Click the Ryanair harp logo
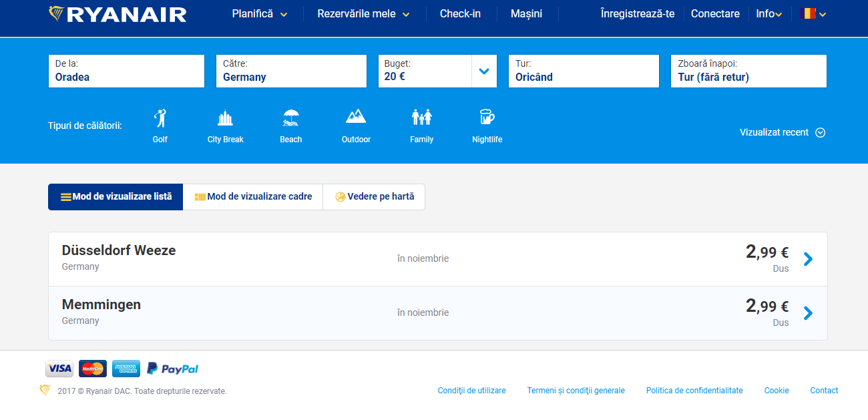 (x=118, y=14)
